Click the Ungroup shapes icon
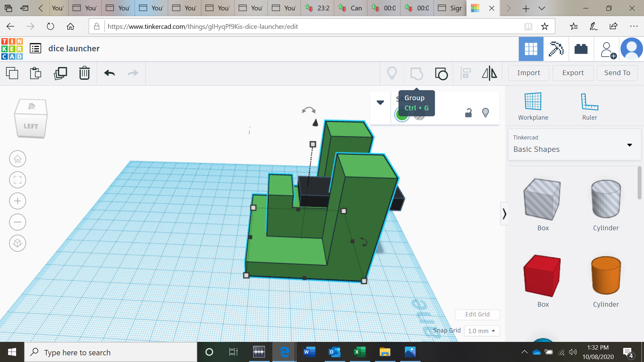Viewport: 644px width, 362px height. point(441,73)
